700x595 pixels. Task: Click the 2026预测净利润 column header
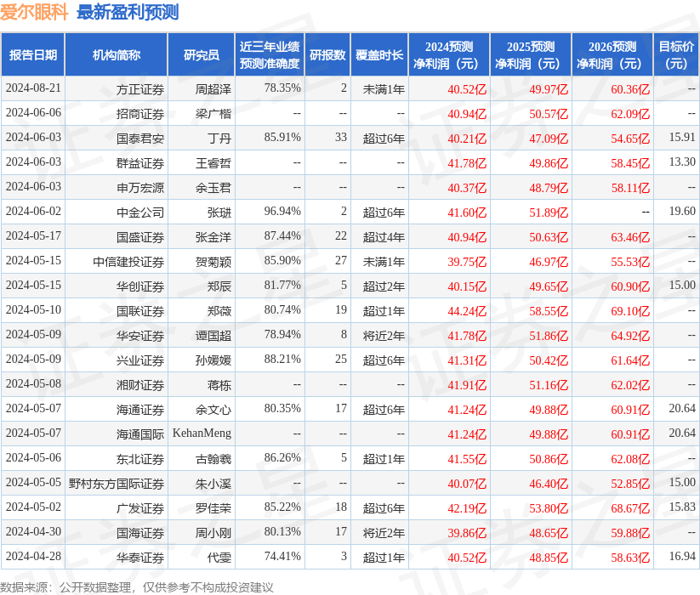pyautogui.click(x=612, y=55)
